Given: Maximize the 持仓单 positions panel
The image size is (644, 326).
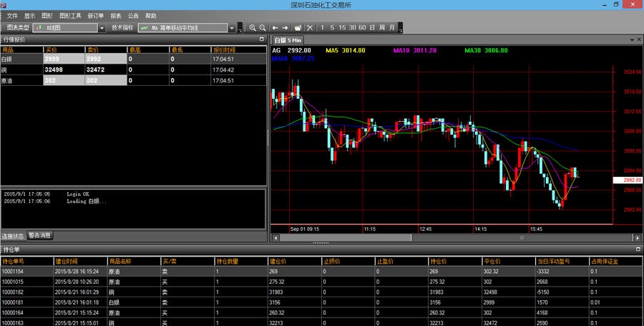Looking at the screenshot, I should pyautogui.click(x=638, y=250).
